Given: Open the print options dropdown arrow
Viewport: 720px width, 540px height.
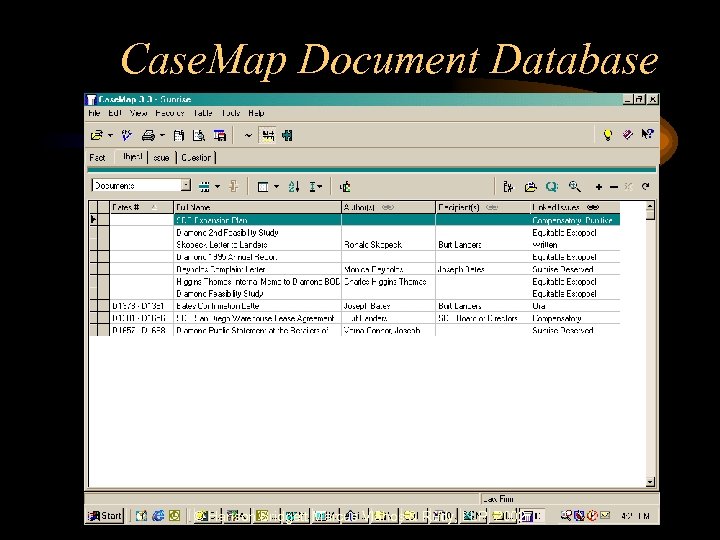Looking at the screenshot, I should coord(162,135).
